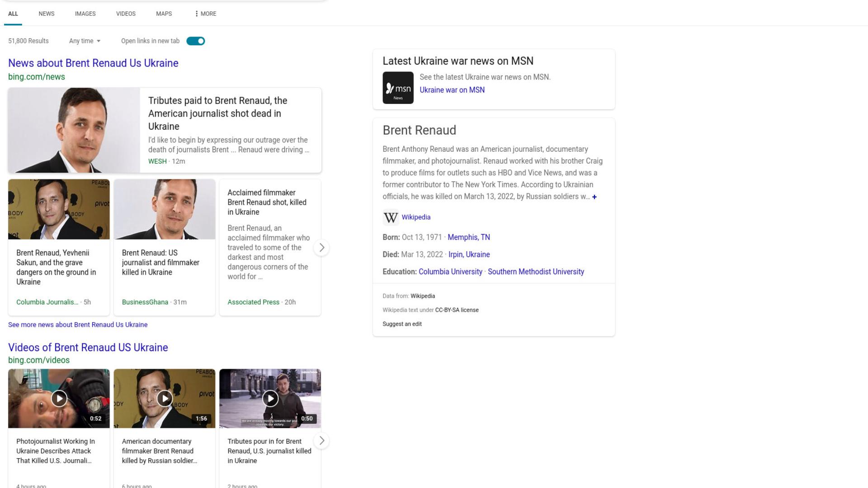Open the bing.com/videos link
The image size is (868, 488).
click(39, 360)
